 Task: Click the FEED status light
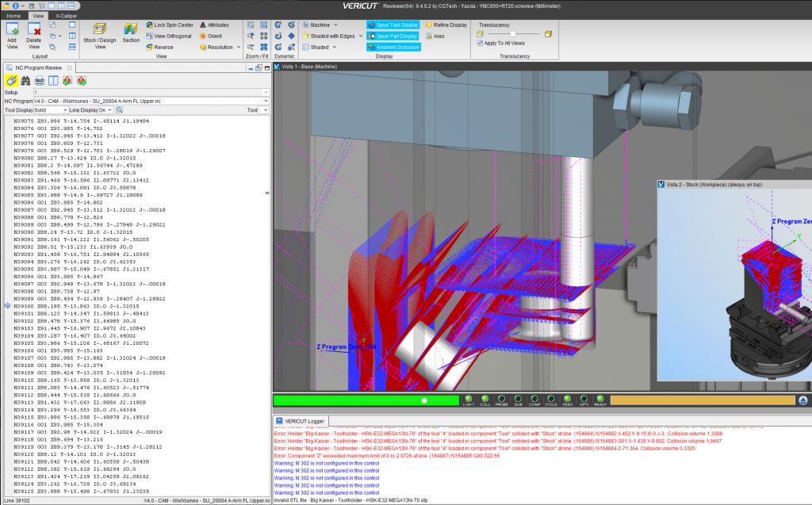click(568, 400)
